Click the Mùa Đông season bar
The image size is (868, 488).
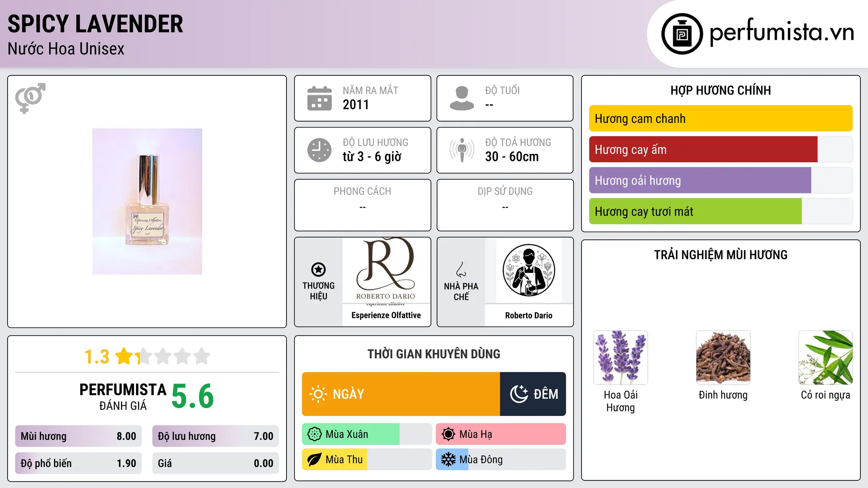(501, 460)
